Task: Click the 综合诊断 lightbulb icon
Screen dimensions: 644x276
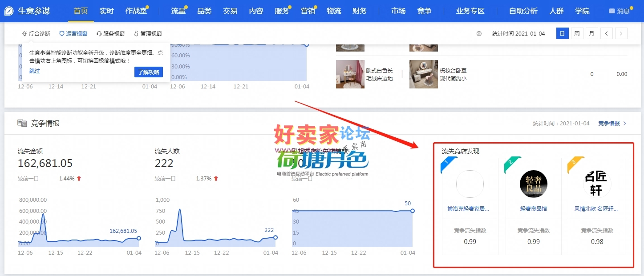Action: click(24, 34)
